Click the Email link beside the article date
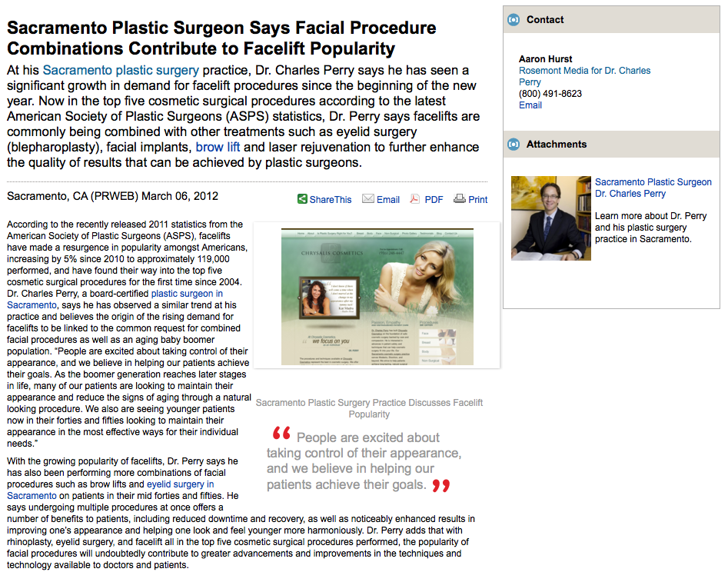 point(388,200)
